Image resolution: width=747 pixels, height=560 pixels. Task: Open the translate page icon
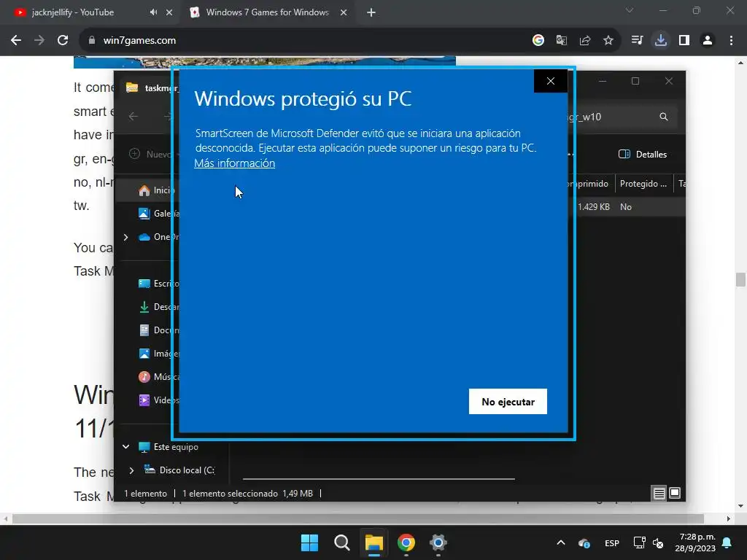562,41
